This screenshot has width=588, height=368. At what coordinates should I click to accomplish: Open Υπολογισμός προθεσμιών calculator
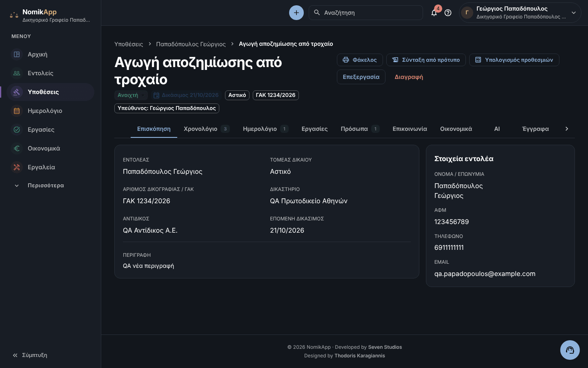(x=514, y=60)
